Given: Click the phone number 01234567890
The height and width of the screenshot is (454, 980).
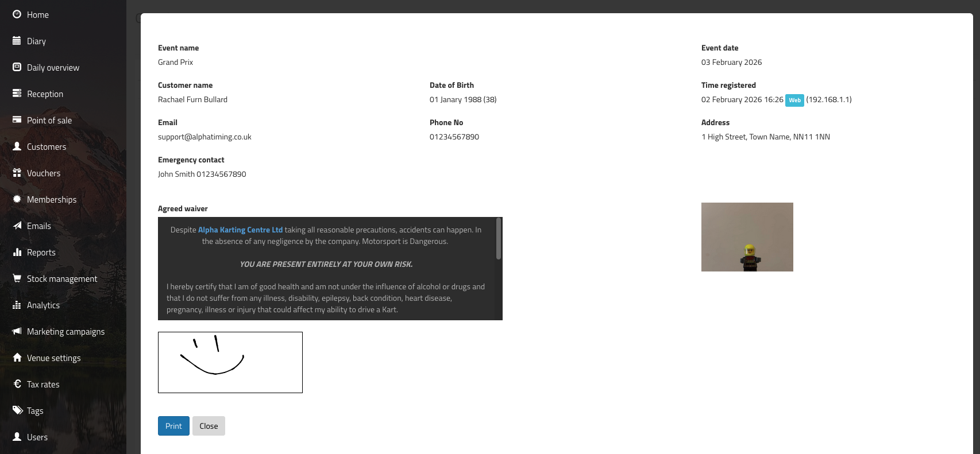Looking at the screenshot, I should click(454, 137).
